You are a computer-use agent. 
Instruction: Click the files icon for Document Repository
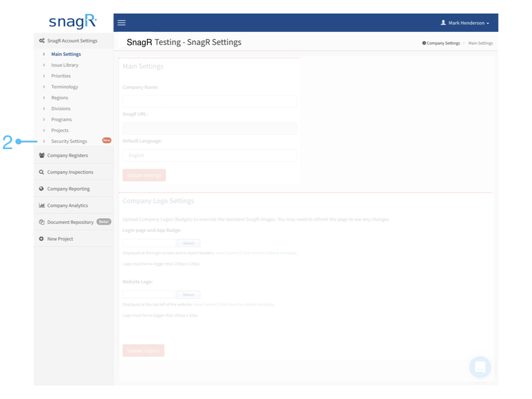42,222
